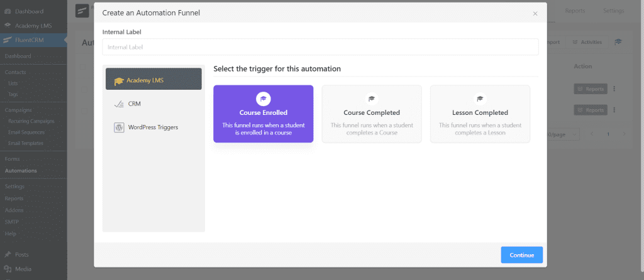Open FluentCRM Dashboard submenu item
This screenshot has width=644, height=280.
(18, 56)
